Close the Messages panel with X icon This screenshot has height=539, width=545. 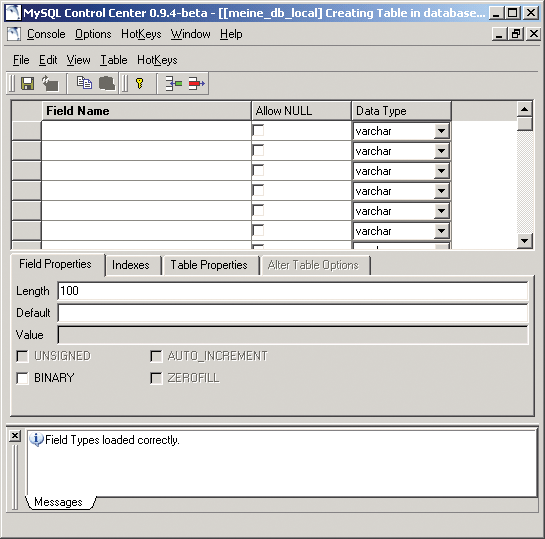[15, 436]
